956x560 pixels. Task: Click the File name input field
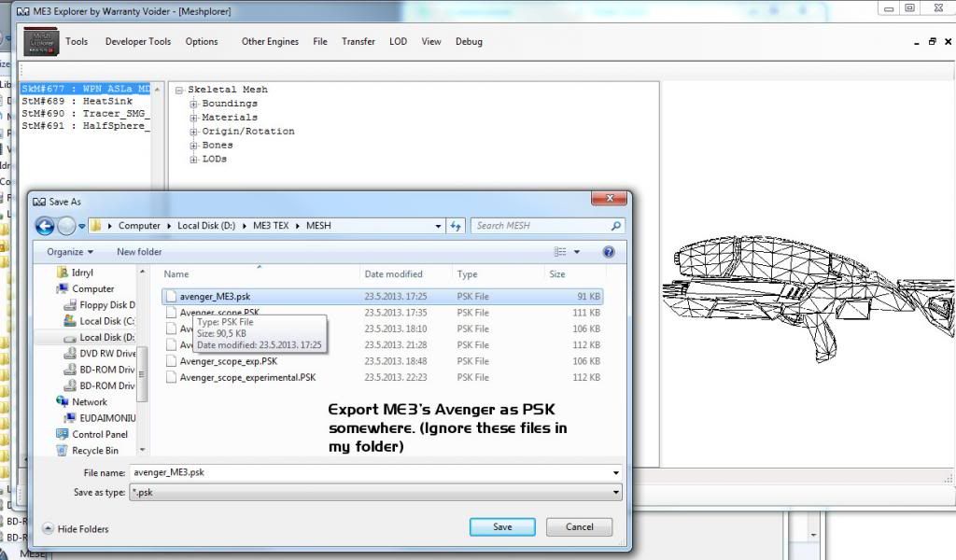tap(375, 472)
